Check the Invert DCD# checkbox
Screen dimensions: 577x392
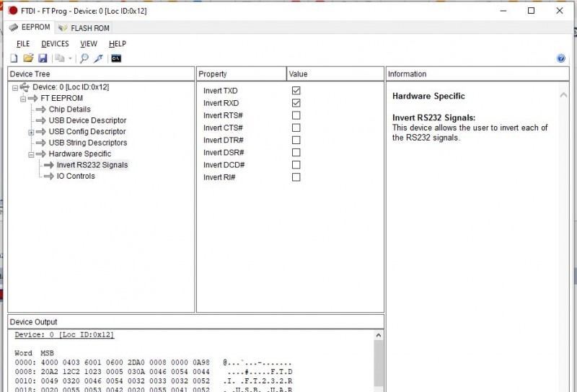point(296,165)
